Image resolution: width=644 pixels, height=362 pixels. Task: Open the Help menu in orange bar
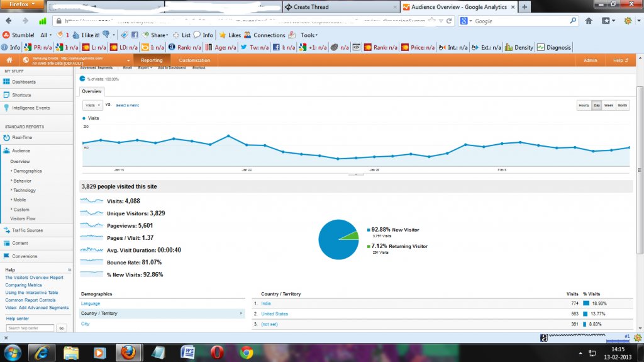(620, 60)
